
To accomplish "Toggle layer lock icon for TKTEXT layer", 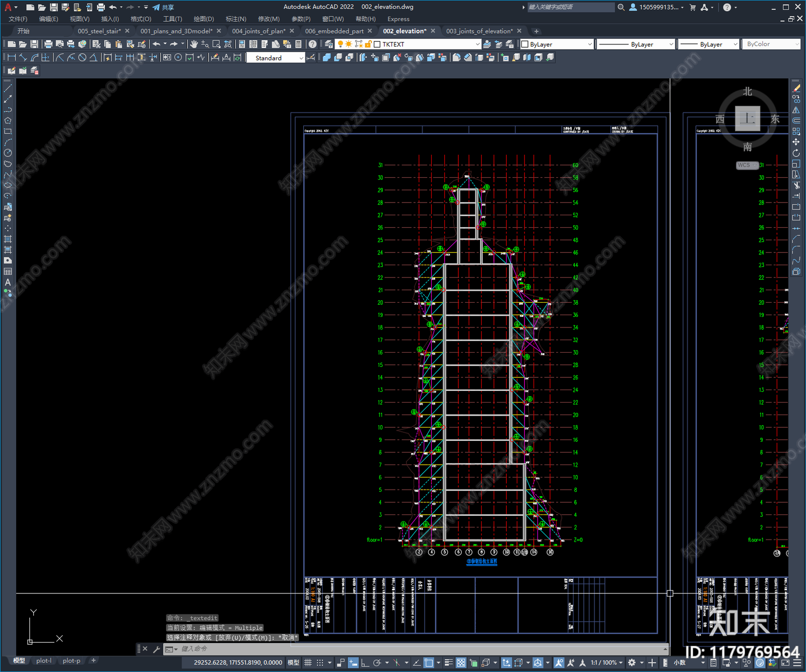I will [368, 44].
